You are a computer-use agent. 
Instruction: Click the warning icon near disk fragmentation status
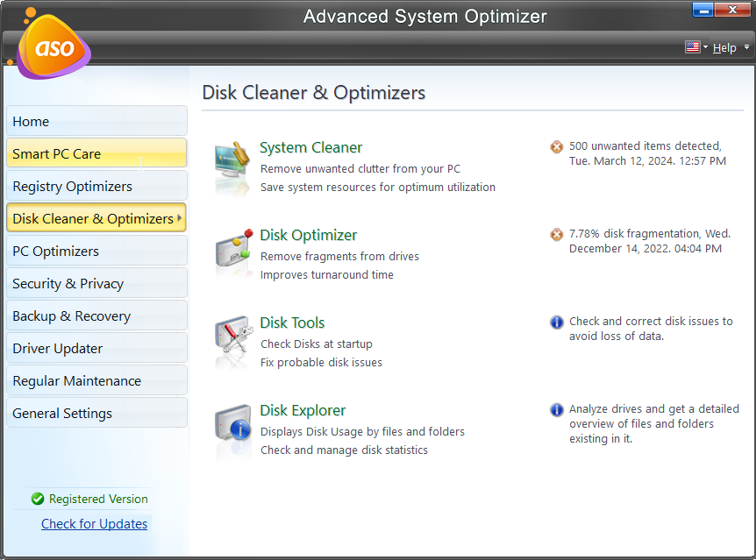pyautogui.click(x=556, y=234)
